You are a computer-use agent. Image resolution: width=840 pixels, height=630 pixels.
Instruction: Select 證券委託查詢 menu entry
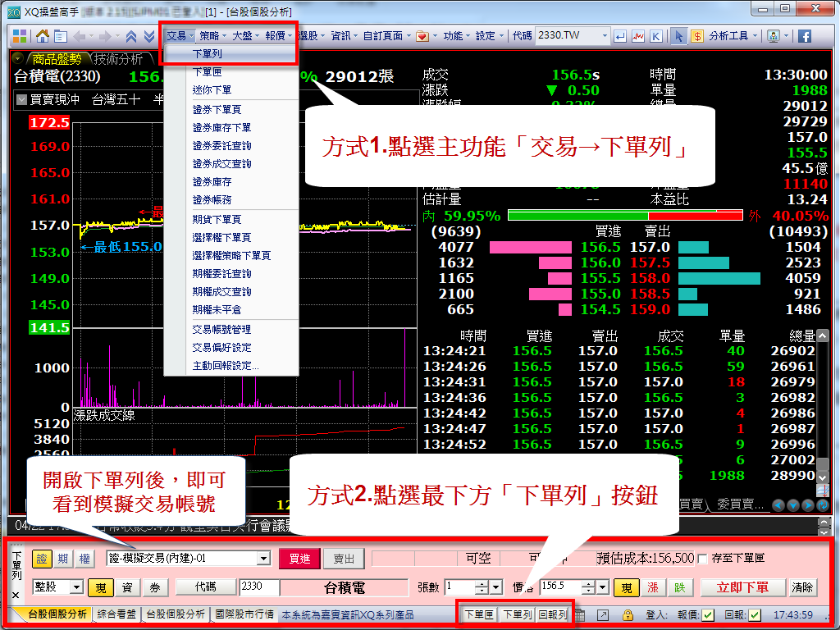(x=221, y=146)
